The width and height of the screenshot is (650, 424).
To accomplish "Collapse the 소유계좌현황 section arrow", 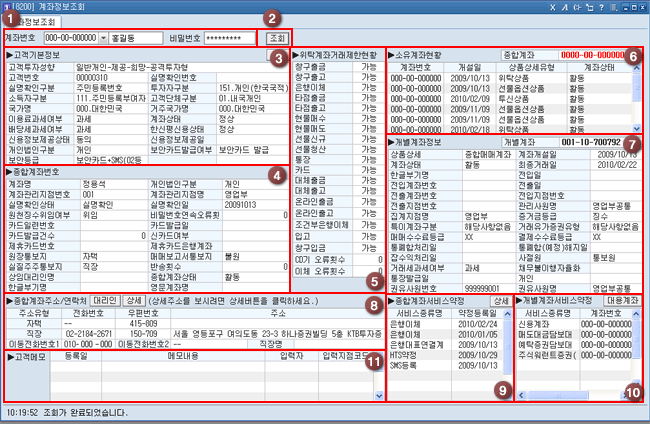I will (x=390, y=51).
